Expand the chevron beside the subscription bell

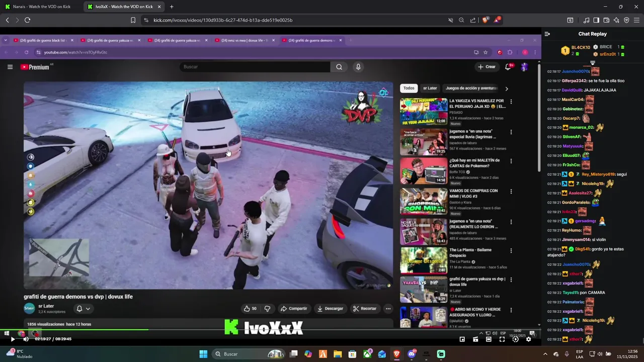pyautogui.click(x=88, y=309)
